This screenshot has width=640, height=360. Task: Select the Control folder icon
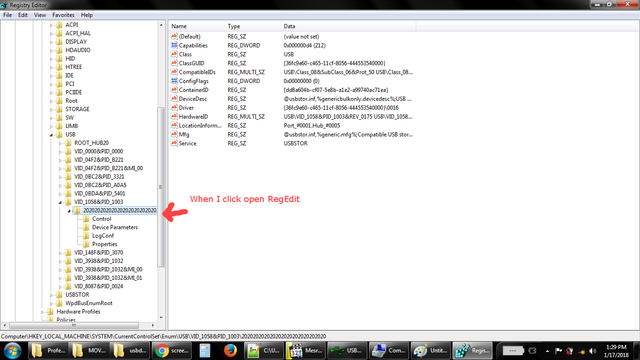click(86, 219)
